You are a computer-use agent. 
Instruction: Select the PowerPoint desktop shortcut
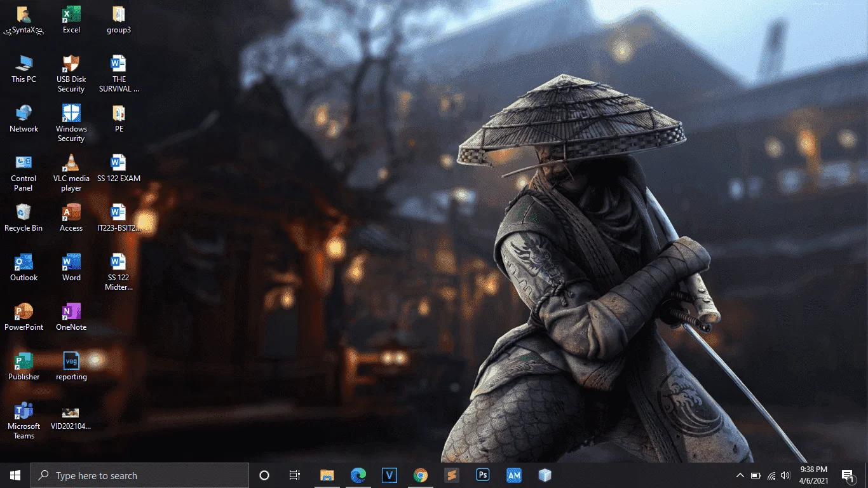pyautogui.click(x=24, y=318)
